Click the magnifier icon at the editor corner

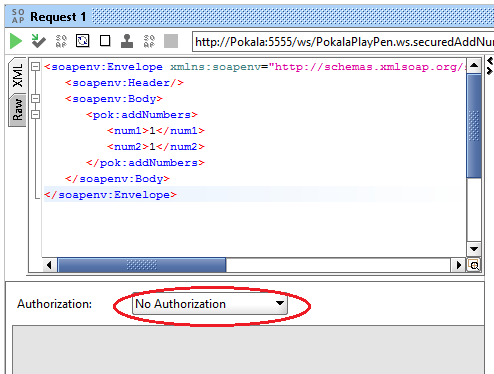click(474, 265)
